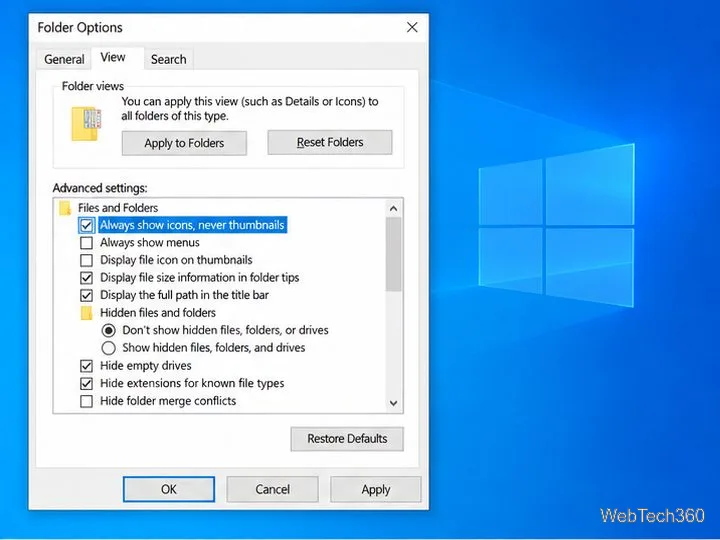Uncheck Always show icons, never thumbnails
This screenshot has width=720, height=540.
[x=86, y=225]
